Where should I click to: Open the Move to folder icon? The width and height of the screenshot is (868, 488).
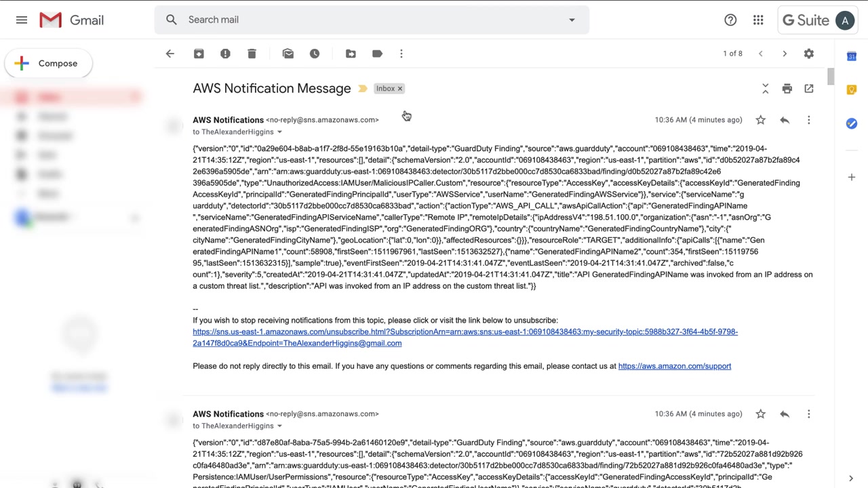351,54
